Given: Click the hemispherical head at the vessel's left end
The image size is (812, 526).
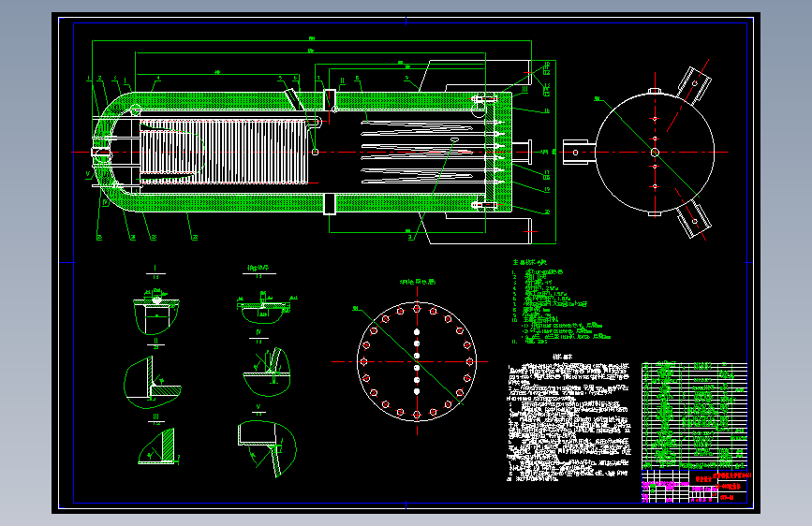Looking at the screenshot, I should click(114, 152).
